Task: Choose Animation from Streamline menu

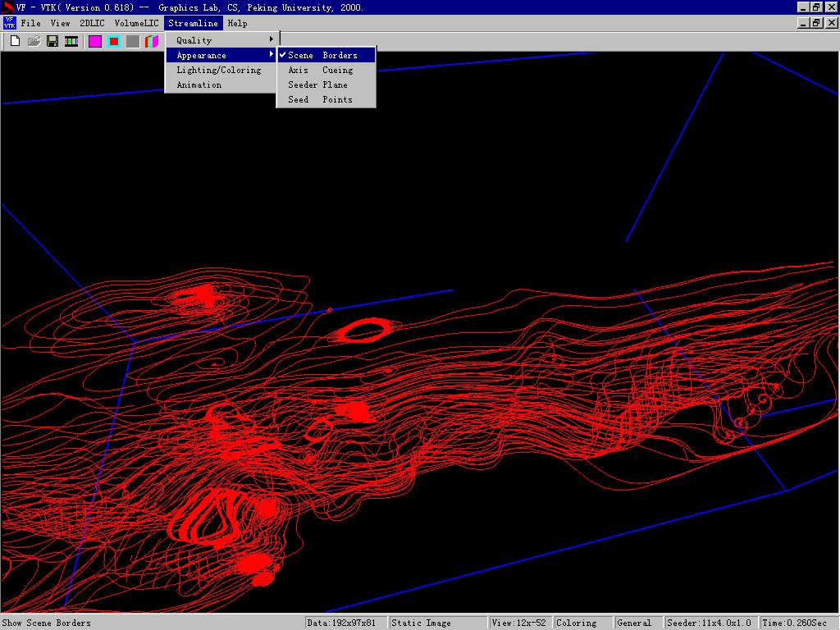Action: 221,84
